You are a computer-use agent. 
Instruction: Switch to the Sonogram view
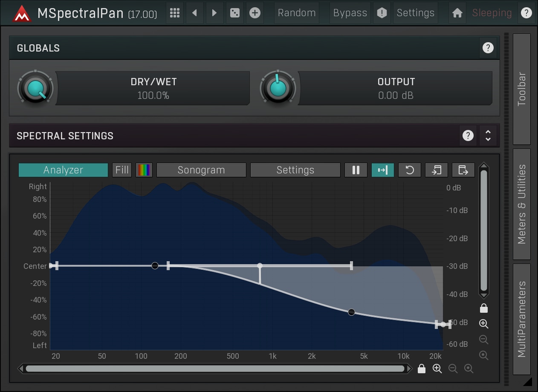(x=201, y=170)
